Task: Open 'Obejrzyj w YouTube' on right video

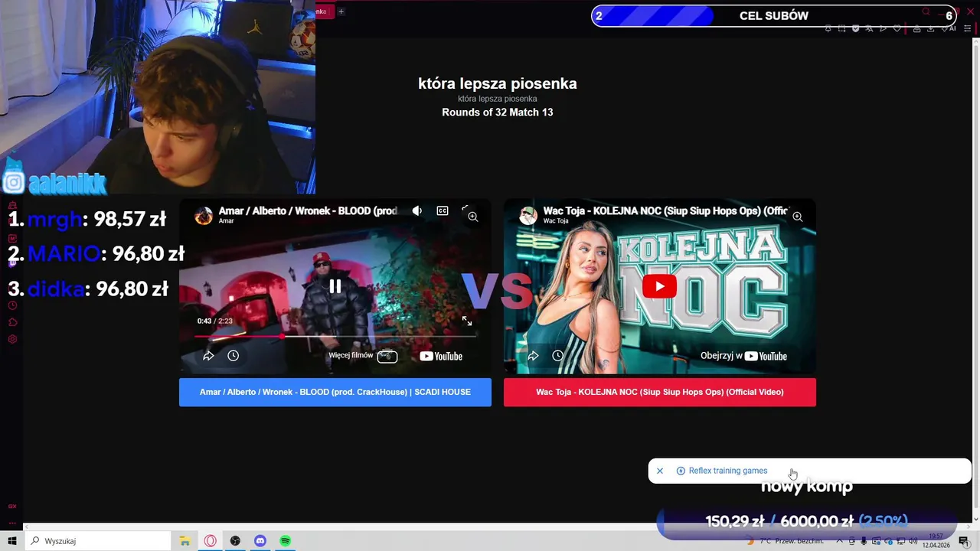Action: point(743,356)
